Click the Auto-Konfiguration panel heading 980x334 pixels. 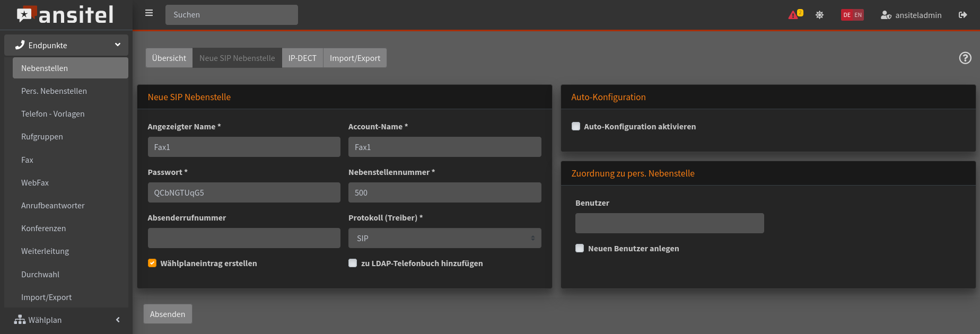pyautogui.click(x=608, y=97)
